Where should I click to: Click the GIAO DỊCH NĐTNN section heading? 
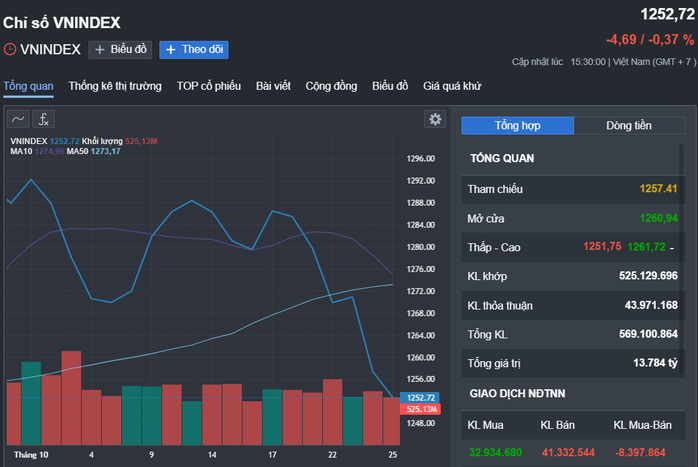(x=517, y=394)
